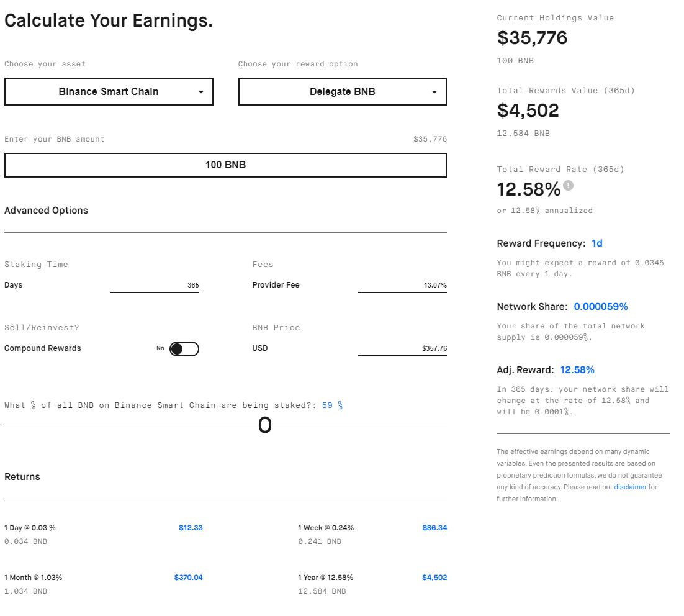Open the Binance Smart Chain asset dropdown
The image size is (684, 616).
tap(109, 92)
